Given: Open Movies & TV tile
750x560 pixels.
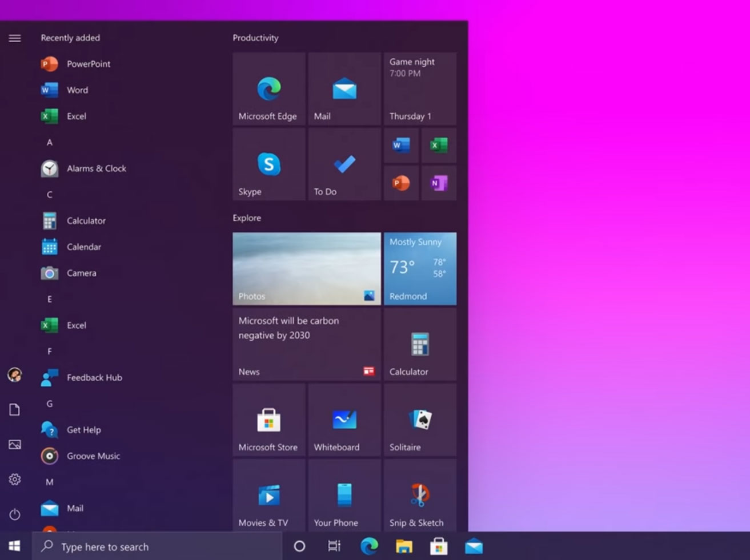Looking at the screenshot, I should point(269,495).
